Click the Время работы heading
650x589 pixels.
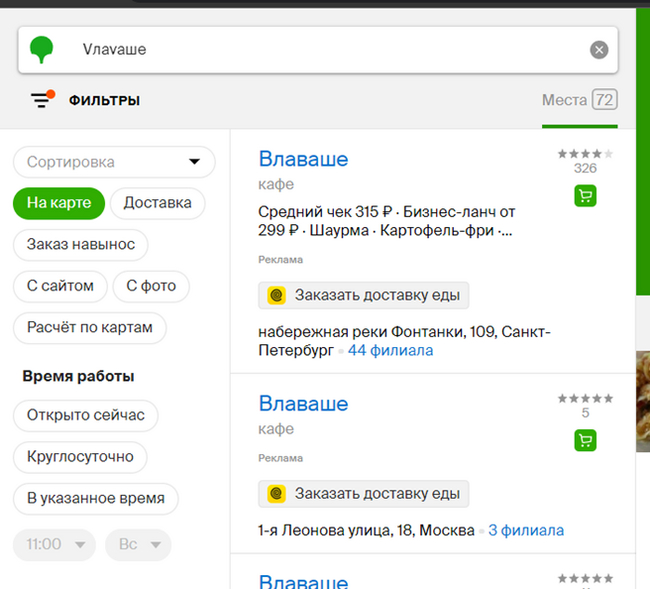pyautogui.click(x=78, y=376)
